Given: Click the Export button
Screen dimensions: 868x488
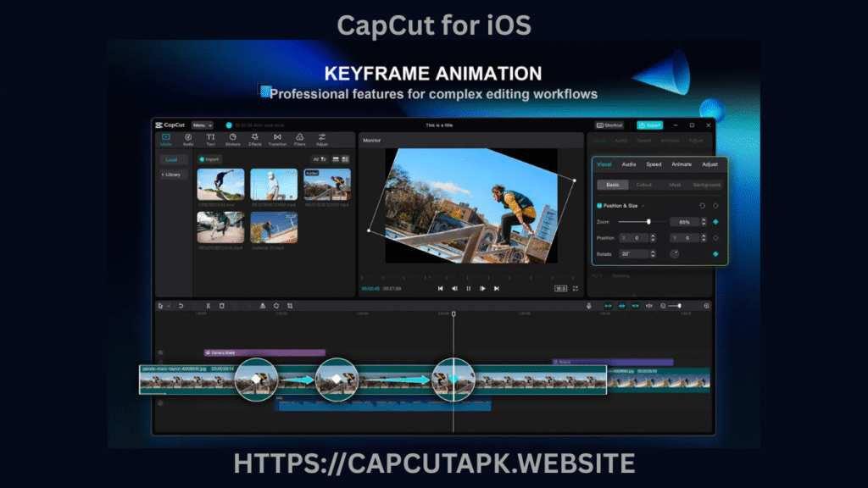Looking at the screenshot, I should pyautogui.click(x=649, y=125).
